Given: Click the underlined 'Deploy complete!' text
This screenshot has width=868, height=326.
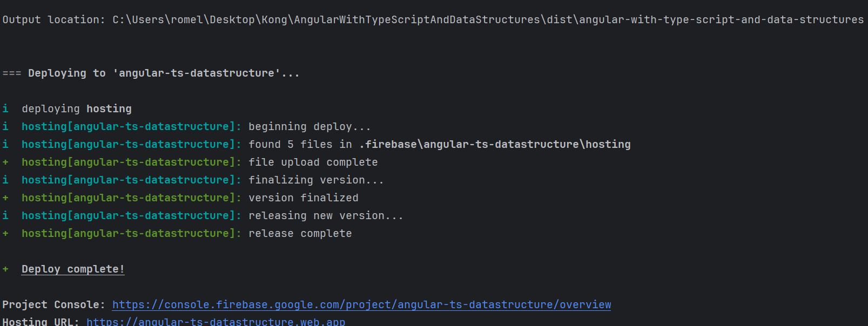Looking at the screenshot, I should (x=73, y=269).
